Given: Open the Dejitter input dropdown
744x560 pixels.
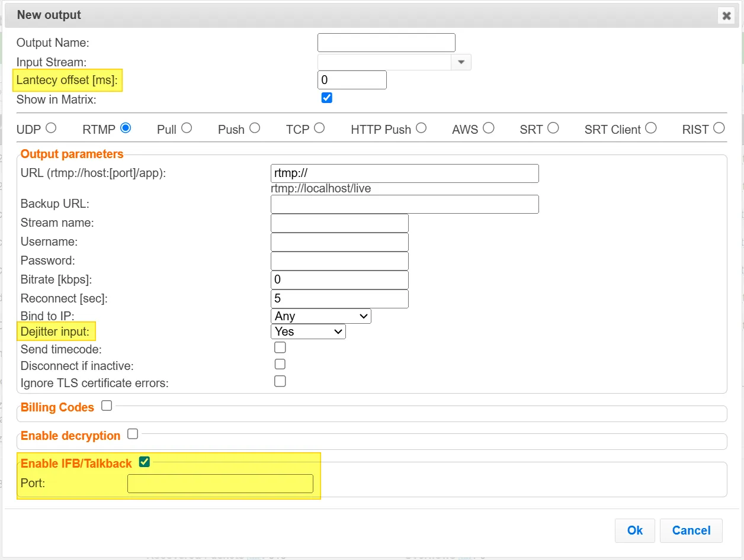Looking at the screenshot, I should pyautogui.click(x=308, y=332).
